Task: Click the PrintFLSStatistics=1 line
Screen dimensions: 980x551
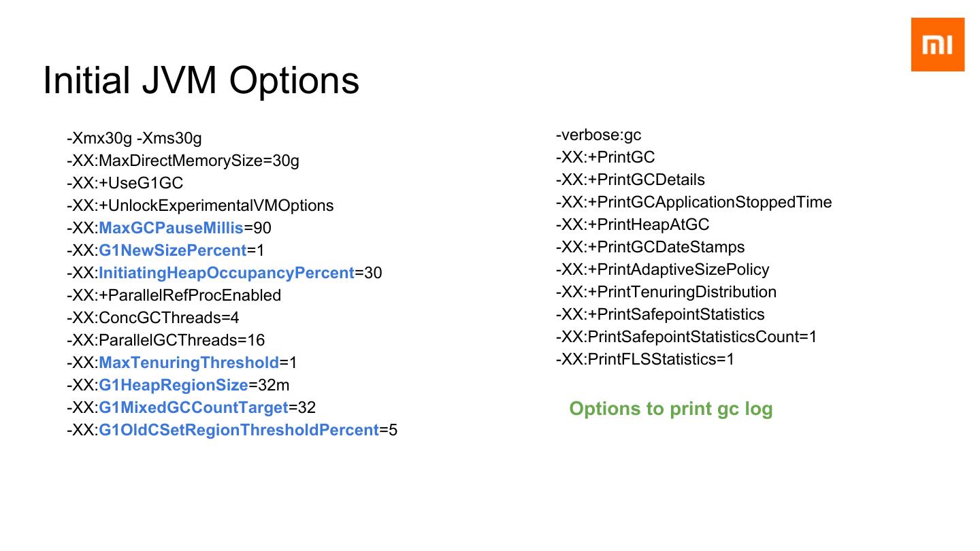Action: 644,359
